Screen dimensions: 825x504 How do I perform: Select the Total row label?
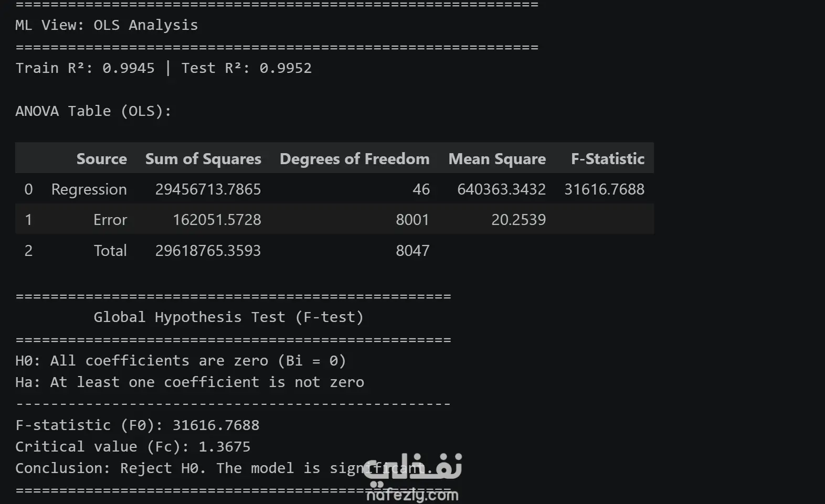click(x=110, y=250)
